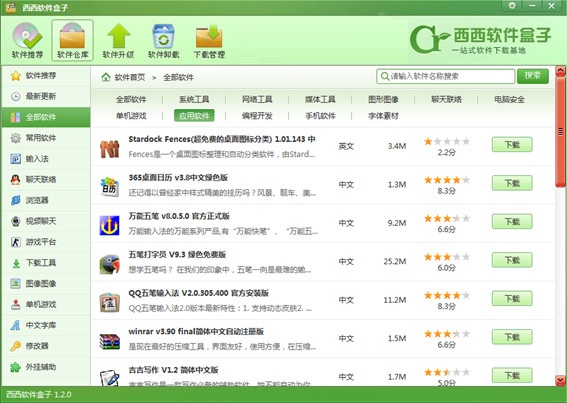The image size is (567, 403).
Task: Switch to 电脑安全 category tab
Action: click(509, 99)
